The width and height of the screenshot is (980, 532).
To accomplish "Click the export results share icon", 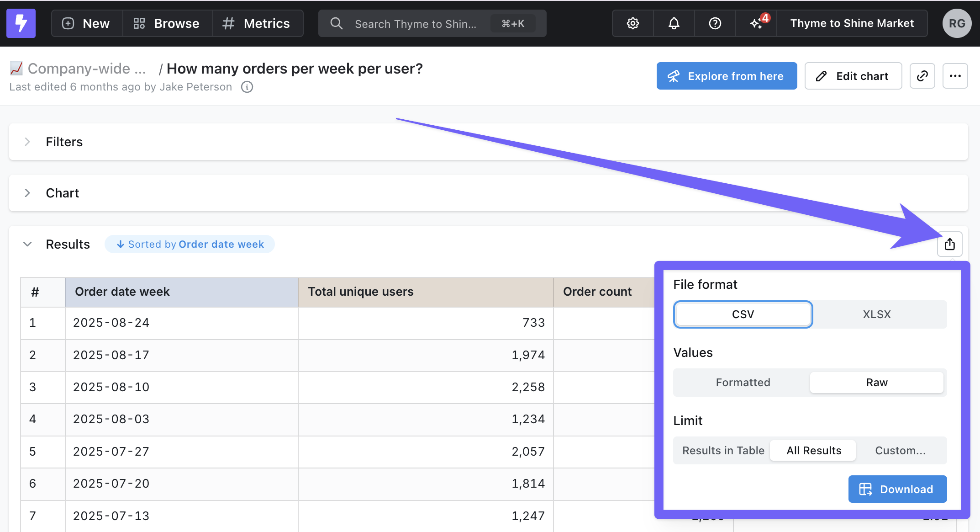I will [949, 244].
